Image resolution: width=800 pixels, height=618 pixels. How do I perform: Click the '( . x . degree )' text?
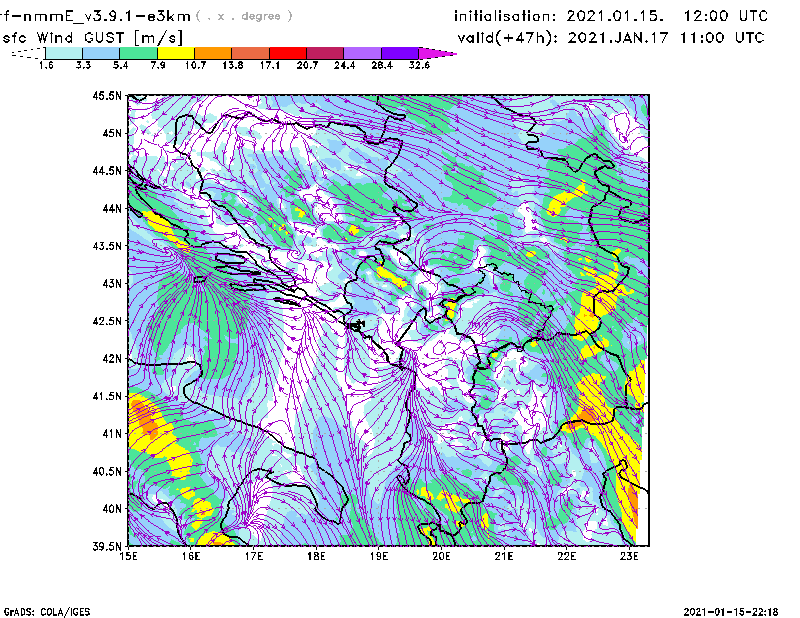tap(244, 16)
